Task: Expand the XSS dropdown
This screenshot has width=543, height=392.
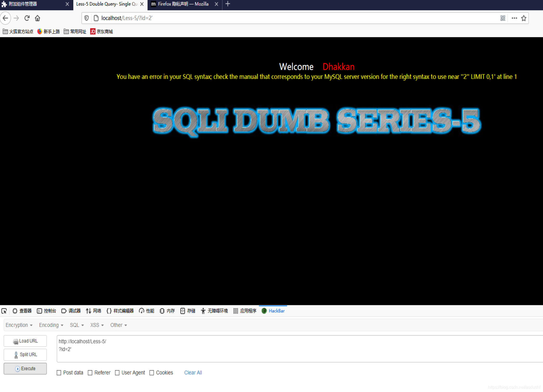Action: click(97, 325)
